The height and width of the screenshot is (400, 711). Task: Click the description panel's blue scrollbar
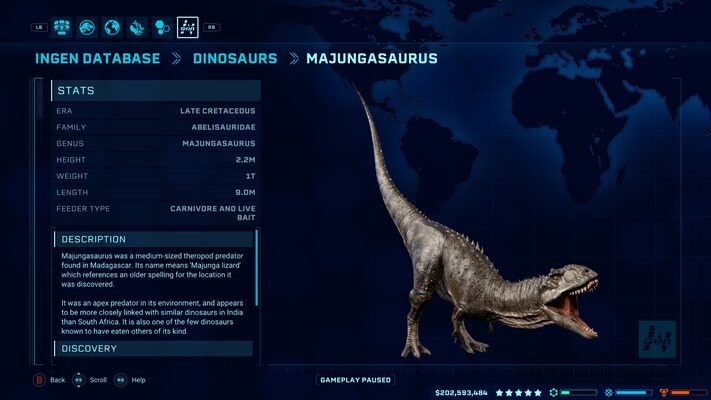tap(257, 268)
